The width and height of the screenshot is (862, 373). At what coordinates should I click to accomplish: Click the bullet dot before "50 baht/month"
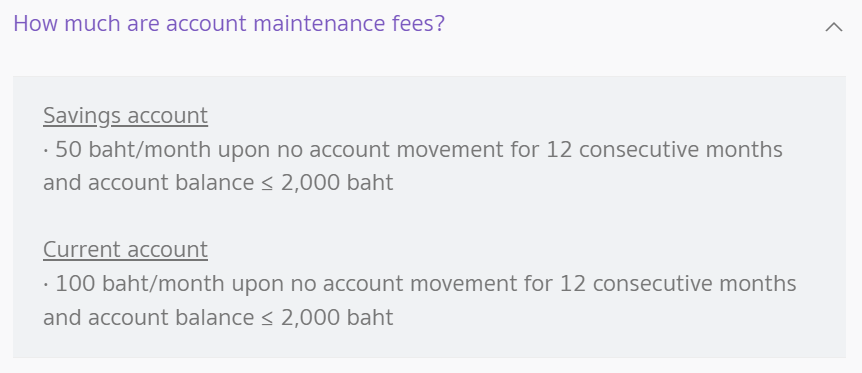[46, 150]
